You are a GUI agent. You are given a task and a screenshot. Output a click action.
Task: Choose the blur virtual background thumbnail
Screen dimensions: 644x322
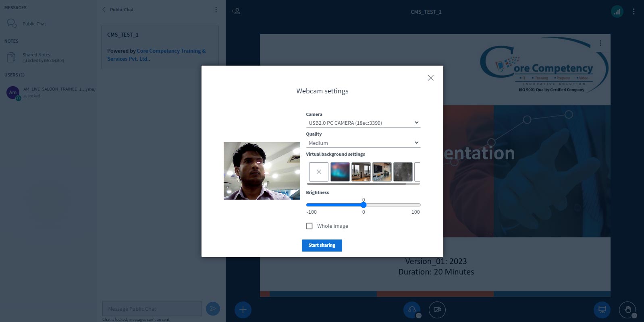(340, 172)
